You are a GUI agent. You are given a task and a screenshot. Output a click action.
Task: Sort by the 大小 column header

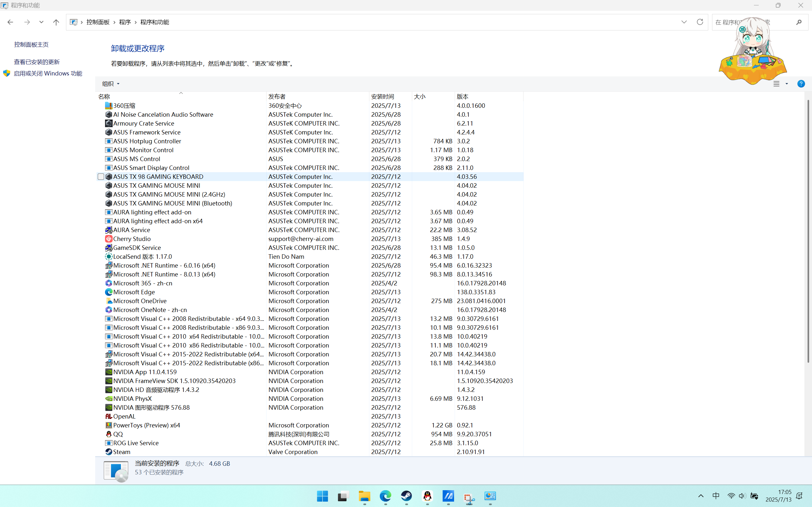433,97
